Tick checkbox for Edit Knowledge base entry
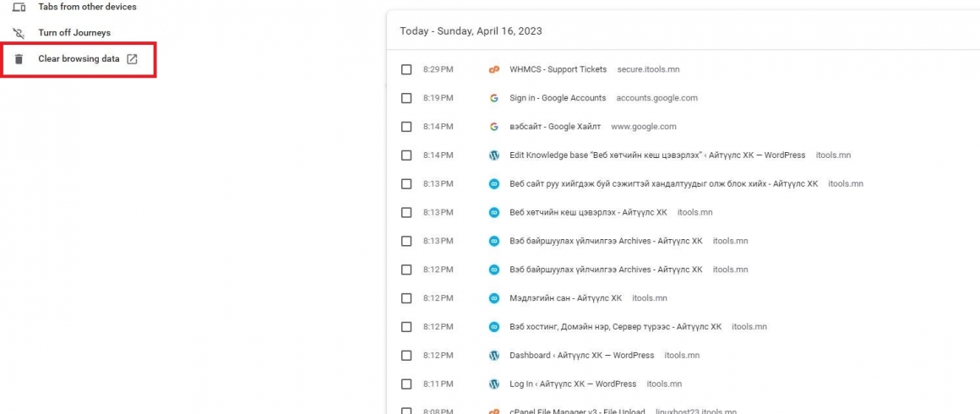The image size is (980, 414). click(x=406, y=155)
